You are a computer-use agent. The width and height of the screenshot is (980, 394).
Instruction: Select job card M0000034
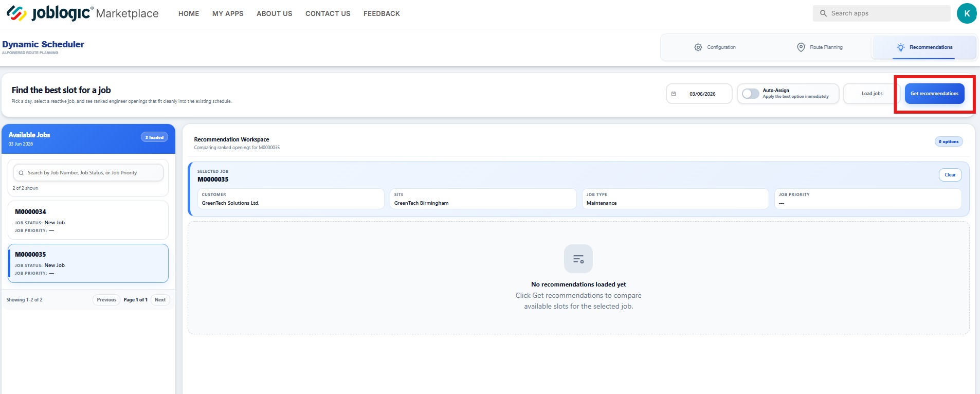tap(88, 220)
